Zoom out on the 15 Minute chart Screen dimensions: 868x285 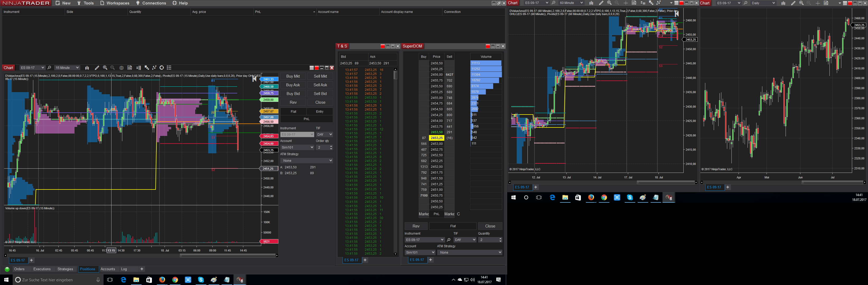pyautogui.click(x=113, y=68)
